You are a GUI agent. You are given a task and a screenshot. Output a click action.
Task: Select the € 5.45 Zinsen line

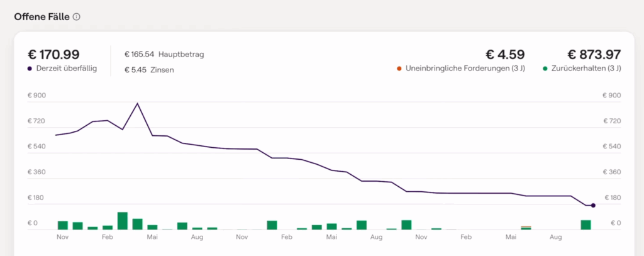tap(150, 70)
